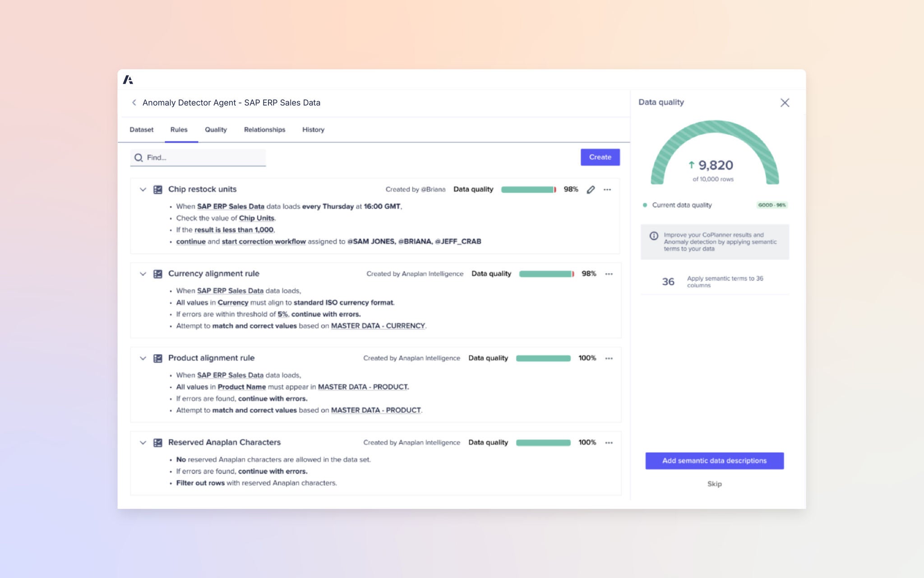Click the Create button
Screen dimensions: 924x578
600,157
